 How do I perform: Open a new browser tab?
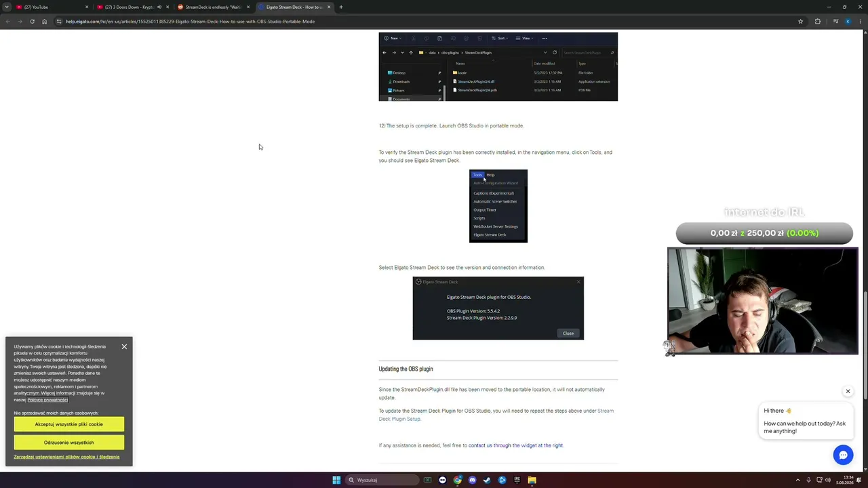point(341,7)
